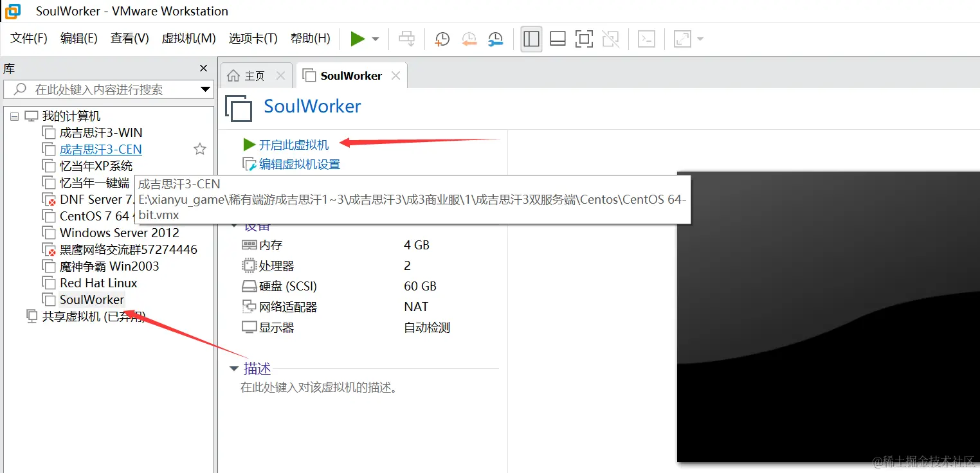Click the green Power On toolbar button
Screen dimensions: 980x473
(358, 39)
